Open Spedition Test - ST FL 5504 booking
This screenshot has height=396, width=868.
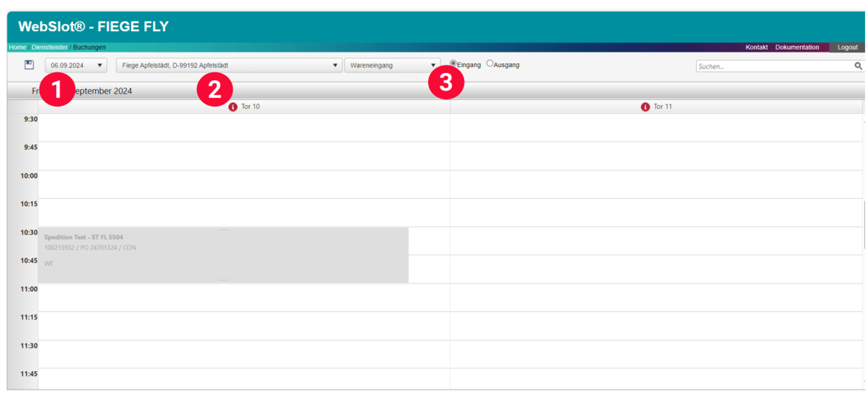click(223, 255)
